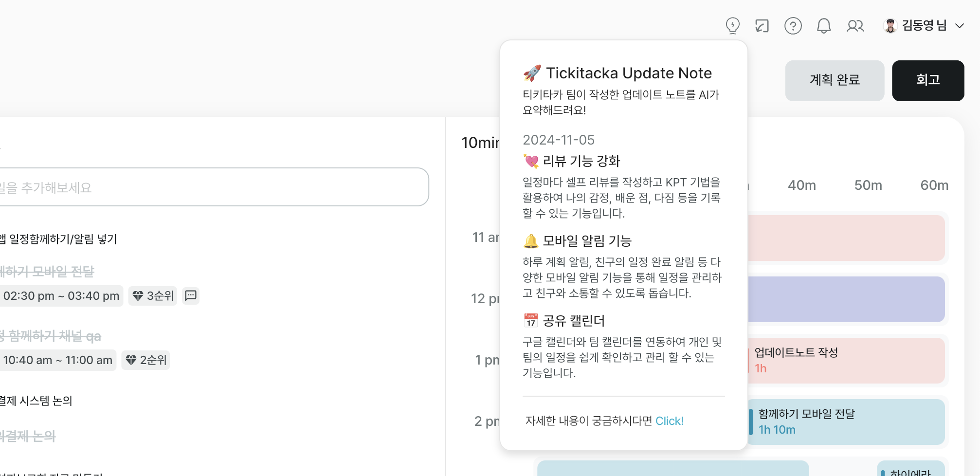Click the 02:30 pm ~ 03:40 pm time tag
This screenshot has height=476, width=980.
click(x=61, y=295)
